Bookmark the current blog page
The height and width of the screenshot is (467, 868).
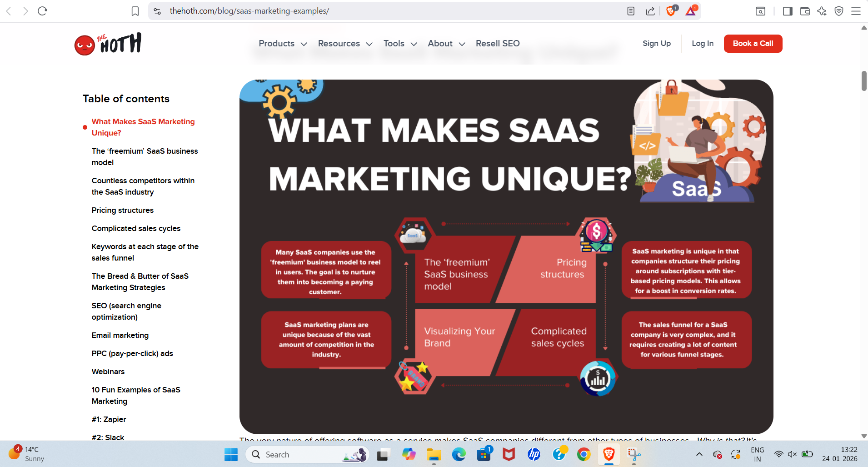tap(135, 10)
